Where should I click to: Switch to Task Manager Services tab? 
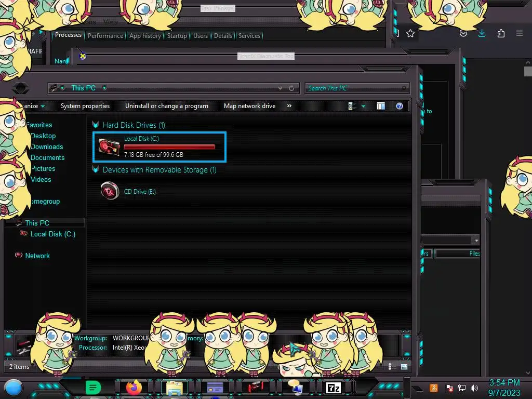click(249, 36)
